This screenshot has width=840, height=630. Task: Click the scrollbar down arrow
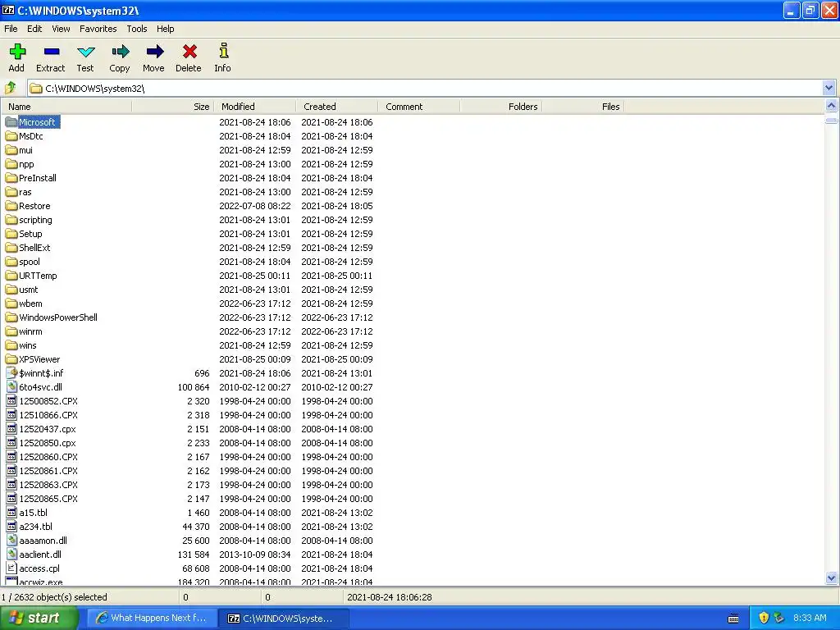[831, 577]
